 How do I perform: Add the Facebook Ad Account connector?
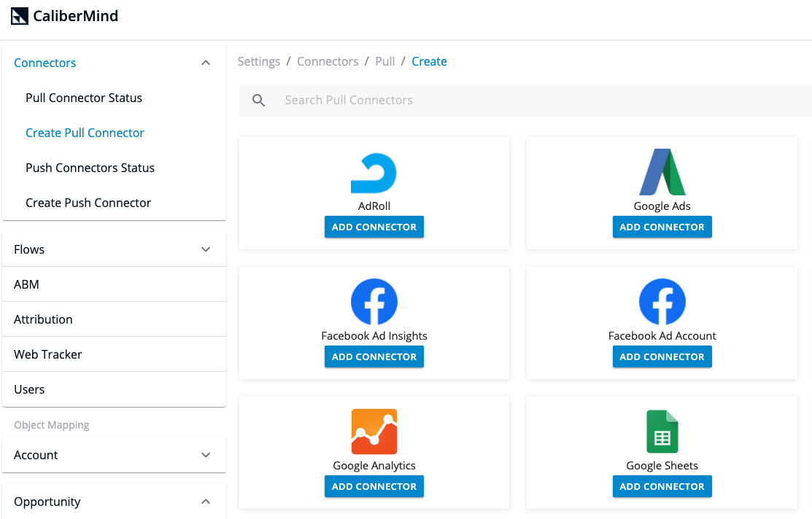click(662, 356)
